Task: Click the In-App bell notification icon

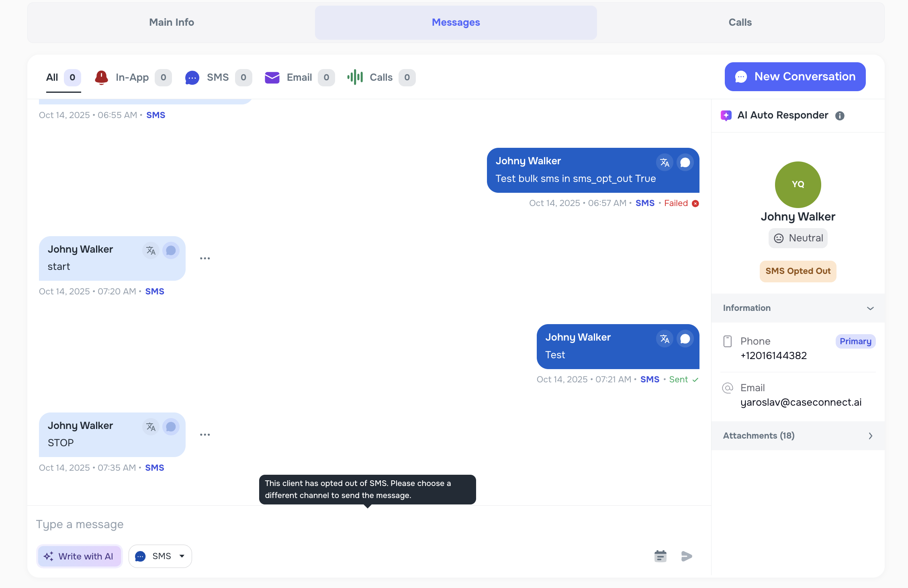Action: 102,78
